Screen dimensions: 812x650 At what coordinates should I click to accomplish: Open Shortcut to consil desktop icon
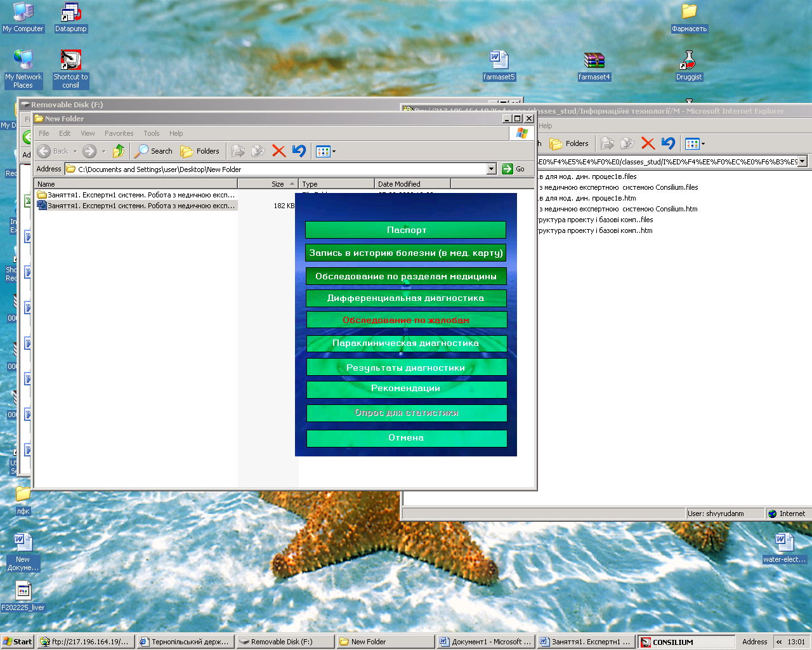70,69
